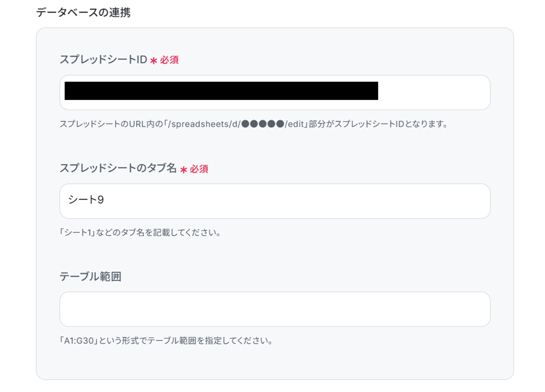545x392 pixels.
Task: Click the データベースの連携 heading
Action: click(x=83, y=13)
